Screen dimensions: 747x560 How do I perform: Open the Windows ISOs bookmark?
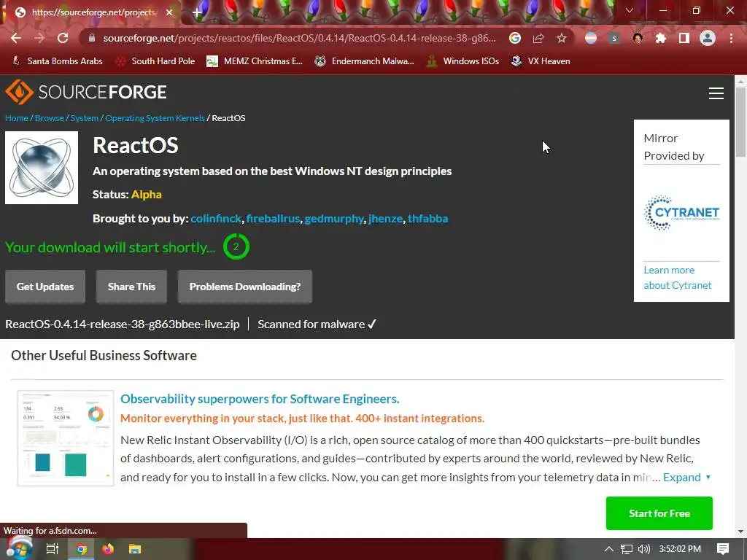[x=463, y=61]
